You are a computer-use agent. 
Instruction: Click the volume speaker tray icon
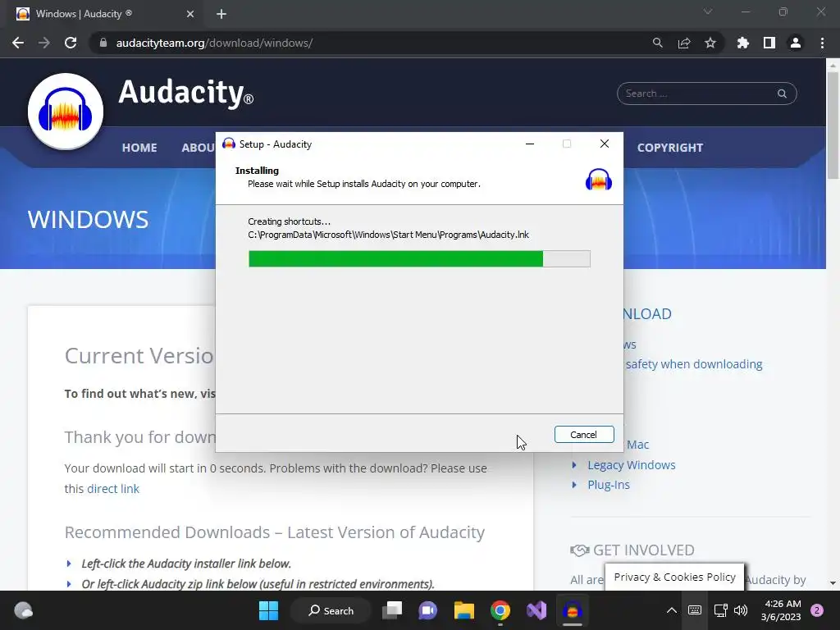[741, 610]
